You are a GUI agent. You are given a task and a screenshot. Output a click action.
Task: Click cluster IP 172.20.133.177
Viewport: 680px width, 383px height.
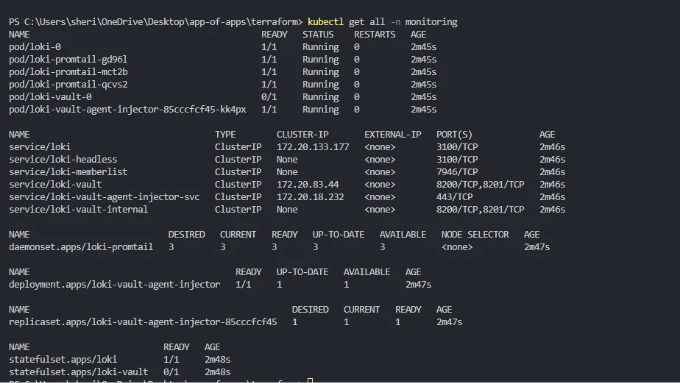point(313,147)
